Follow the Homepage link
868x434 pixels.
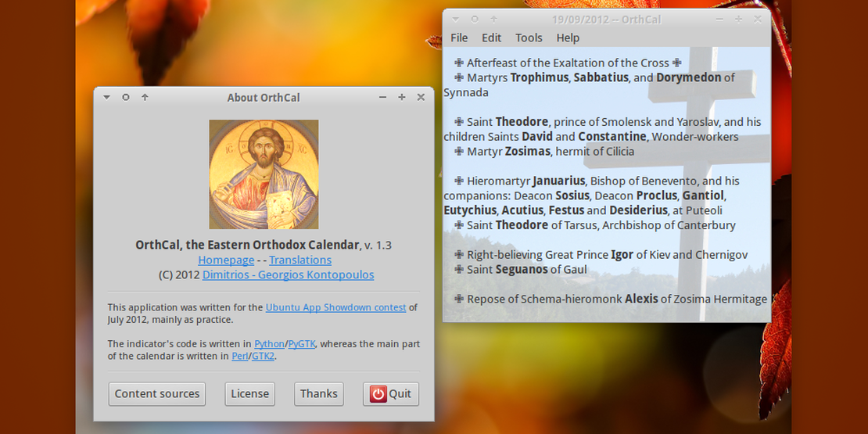[226, 260]
